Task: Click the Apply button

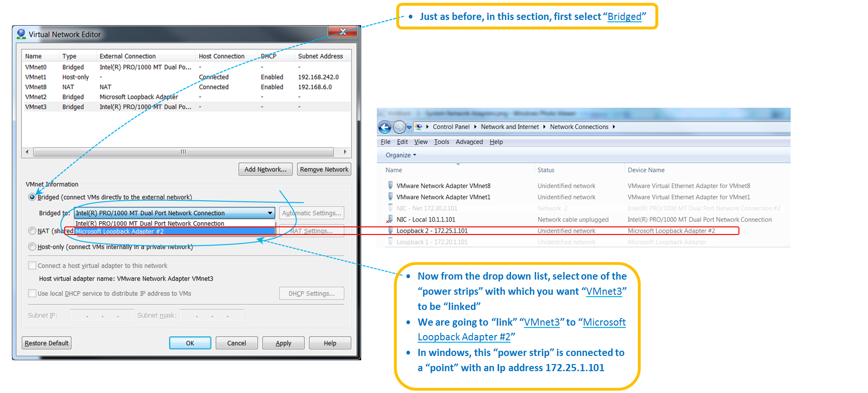Action: tap(283, 343)
